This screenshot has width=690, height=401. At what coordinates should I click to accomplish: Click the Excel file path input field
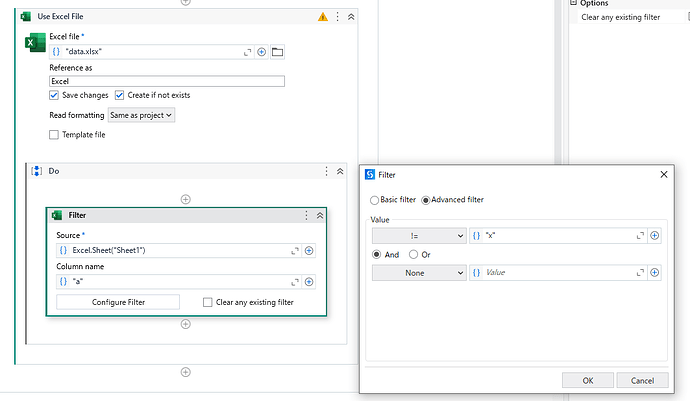[152, 52]
